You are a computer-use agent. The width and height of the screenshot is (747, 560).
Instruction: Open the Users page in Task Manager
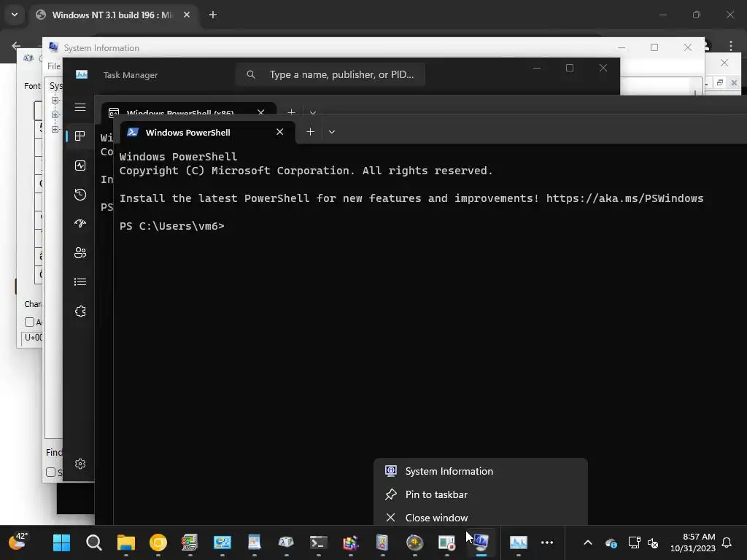[80, 253]
